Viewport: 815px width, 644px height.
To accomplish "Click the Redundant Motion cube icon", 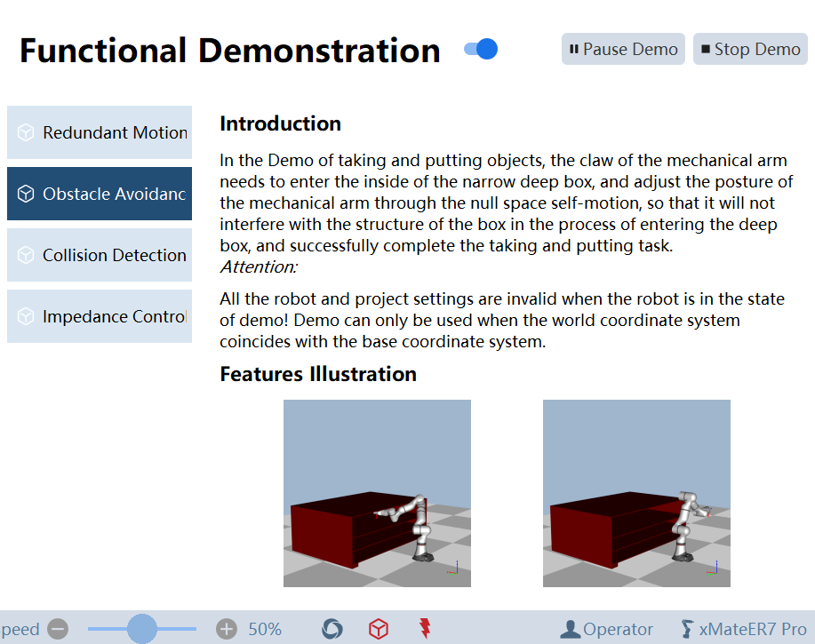I will click(26, 132).
